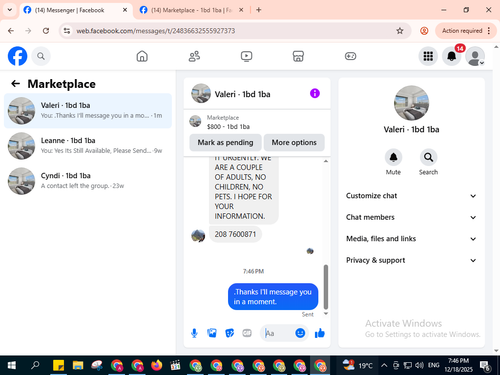Click the back arrow beside Marketplace heading
Viewport: 500px width, 375px height.
tap(16, 83)
